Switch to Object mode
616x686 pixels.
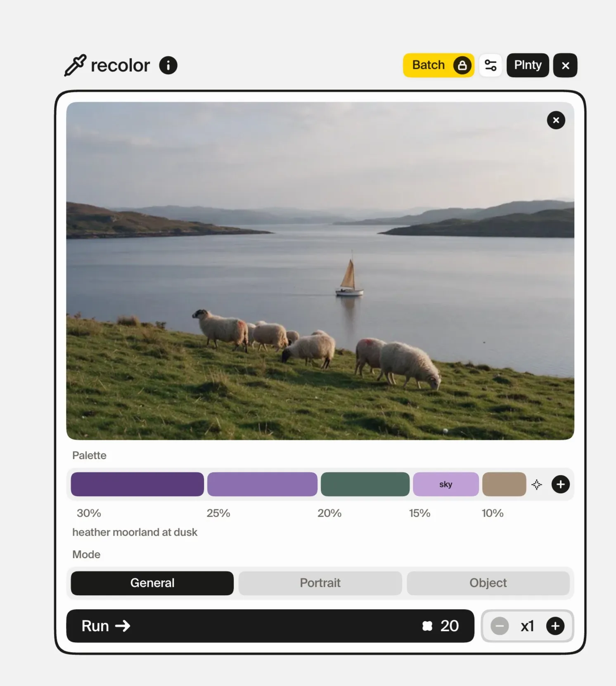coord(488,583)
